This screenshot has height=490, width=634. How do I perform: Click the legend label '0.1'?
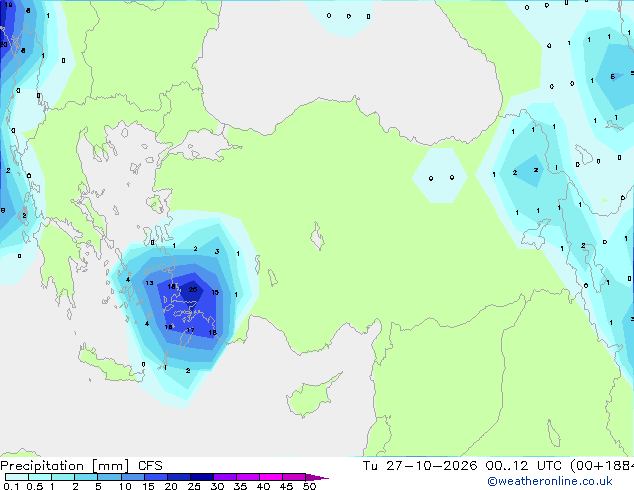coord(10,486)
